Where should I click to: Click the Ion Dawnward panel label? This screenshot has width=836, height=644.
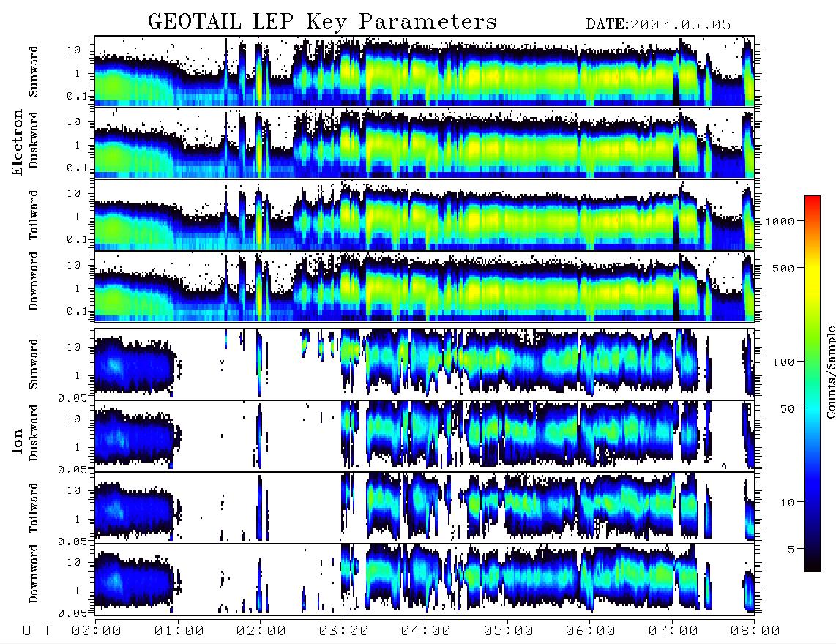click(34, 574)
